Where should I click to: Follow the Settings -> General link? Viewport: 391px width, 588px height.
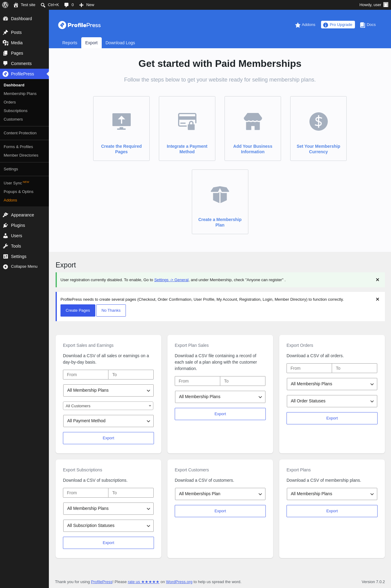[x=171, y=280]
